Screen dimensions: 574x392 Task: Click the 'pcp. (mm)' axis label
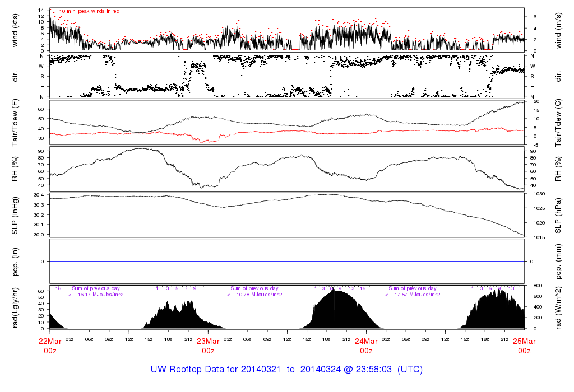pyautogui.click(x=557, y=261)
